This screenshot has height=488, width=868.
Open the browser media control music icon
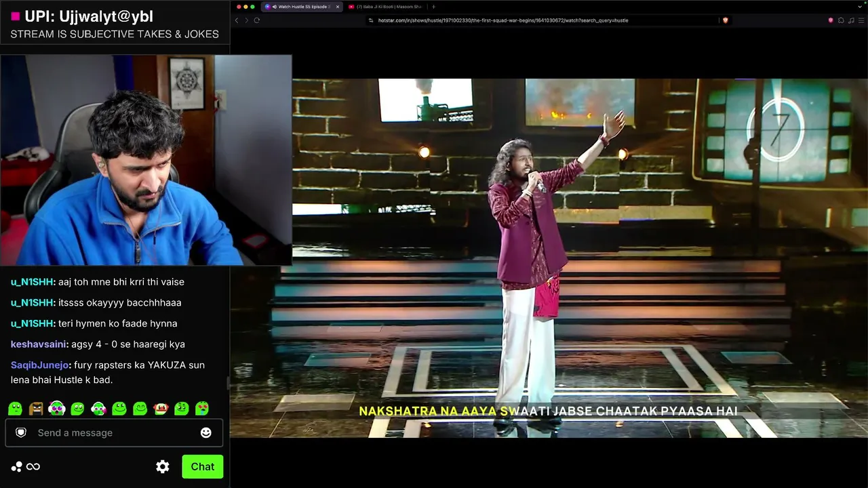850,20
